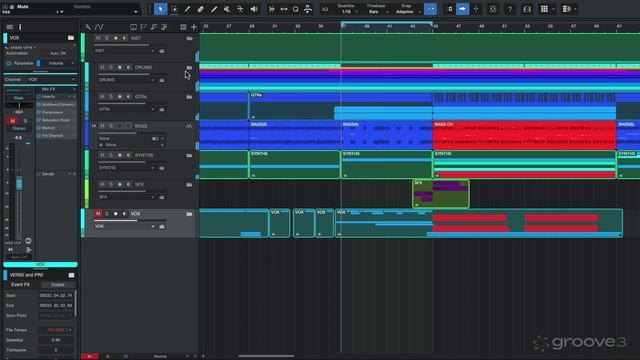The width and height of the screenshot is (640, 360).
Task: Select the Eraser tool
Action: (200, 9)
